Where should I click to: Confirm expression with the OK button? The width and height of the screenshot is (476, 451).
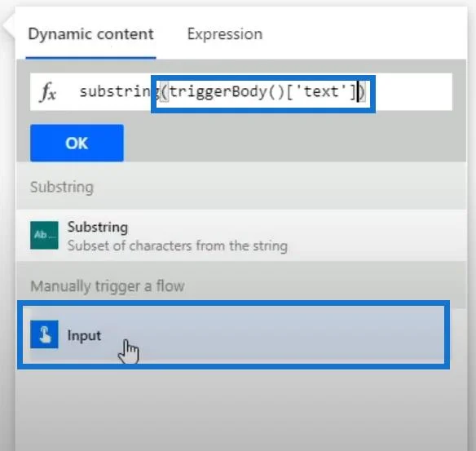(77, 143)
